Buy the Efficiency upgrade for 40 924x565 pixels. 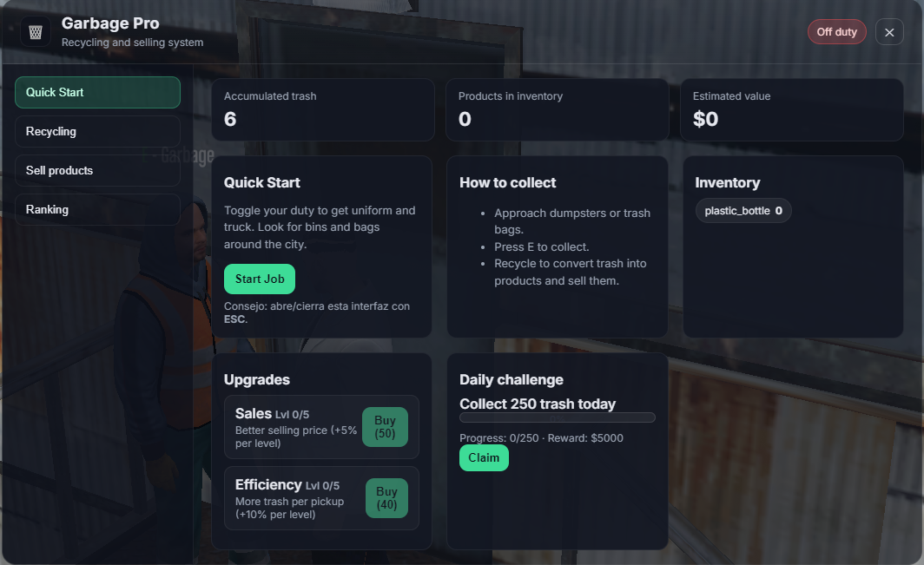click(x=386, y=498)
